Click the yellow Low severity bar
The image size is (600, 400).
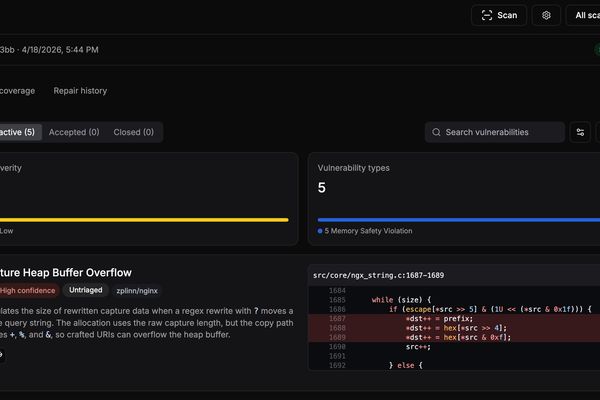144,220
